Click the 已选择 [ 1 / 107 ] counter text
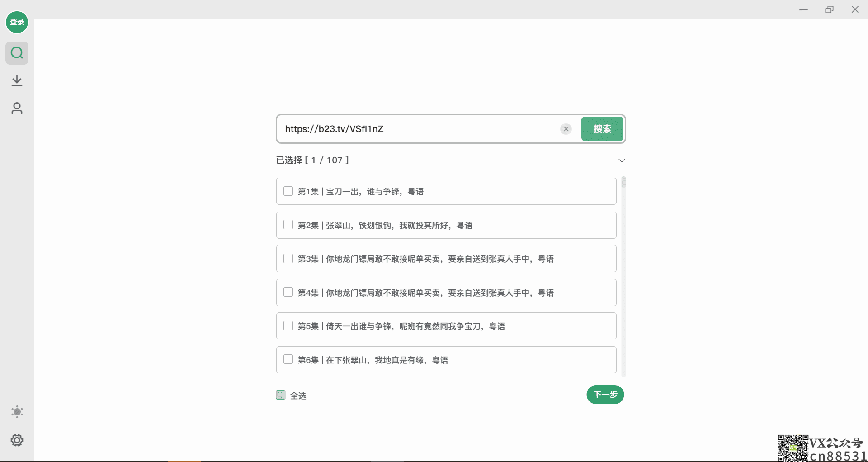Image resolution: width=868 pixels, height=462 pixels. pos(312,160)
